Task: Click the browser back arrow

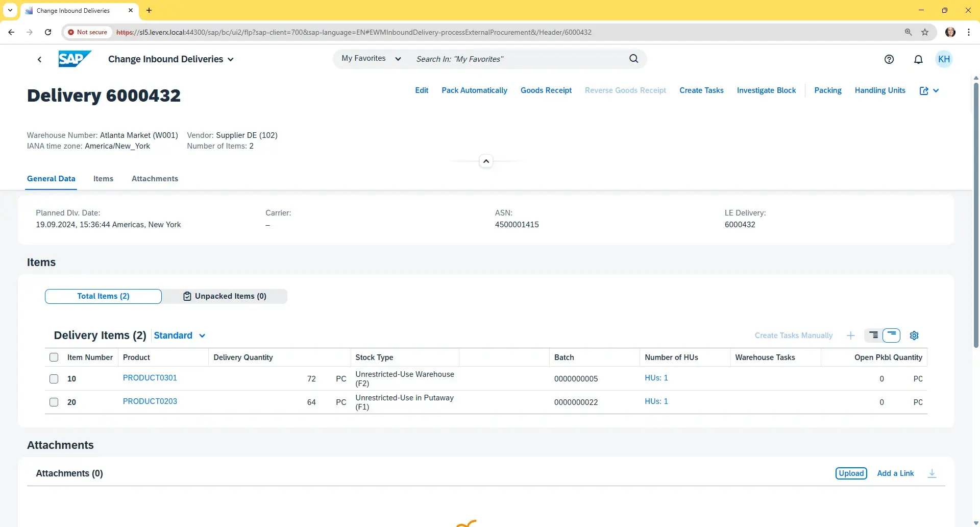Action: [x=11, y=32]
